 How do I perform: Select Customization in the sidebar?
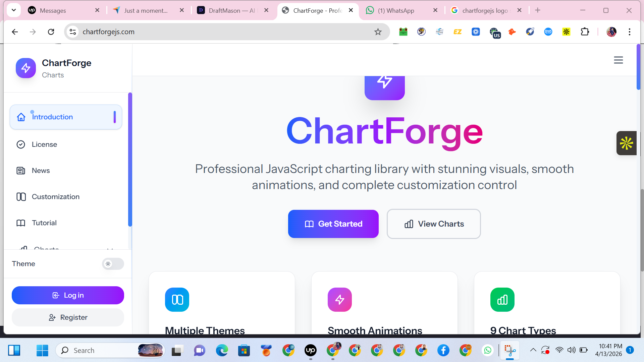(55, 197)
